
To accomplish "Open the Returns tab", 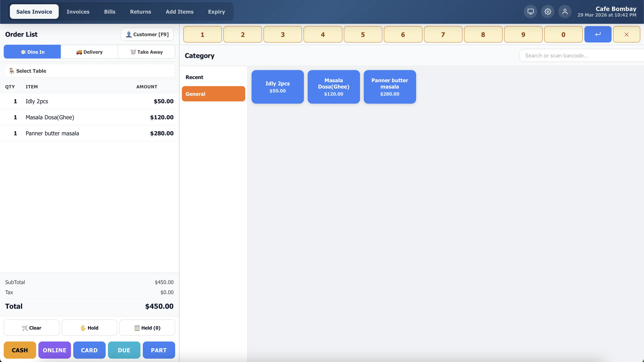I will [141, 12].
